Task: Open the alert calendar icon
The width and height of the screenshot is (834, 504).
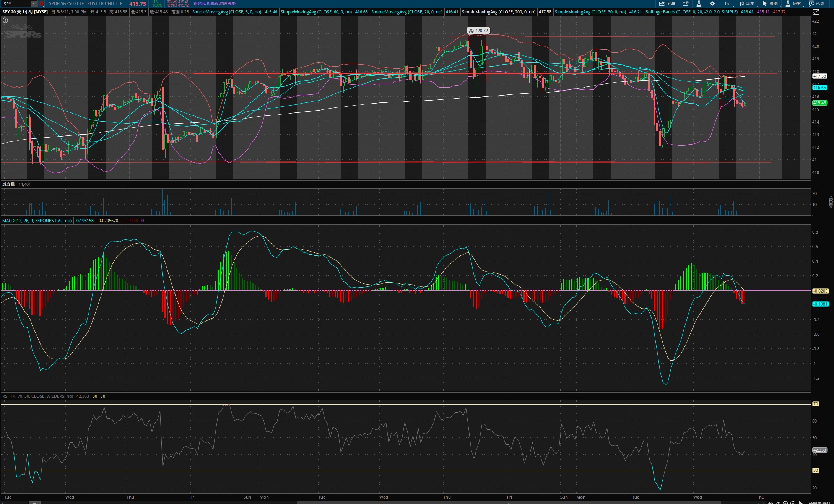Action: tap(686, 3)
